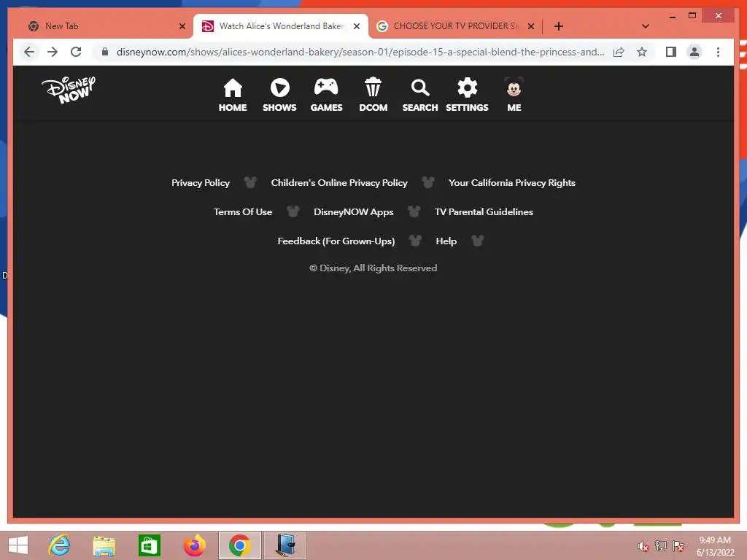
Task: Open the browser side panel
Action: 671,52
